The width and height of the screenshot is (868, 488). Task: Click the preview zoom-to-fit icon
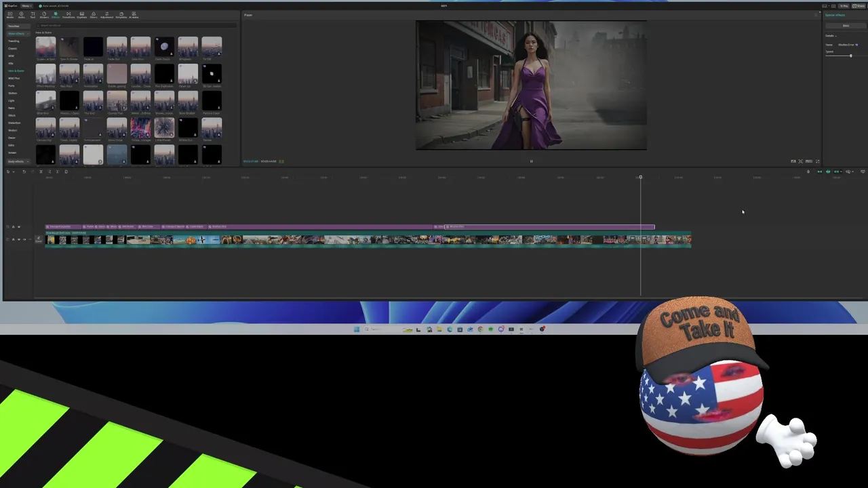(x=801, y=161)
